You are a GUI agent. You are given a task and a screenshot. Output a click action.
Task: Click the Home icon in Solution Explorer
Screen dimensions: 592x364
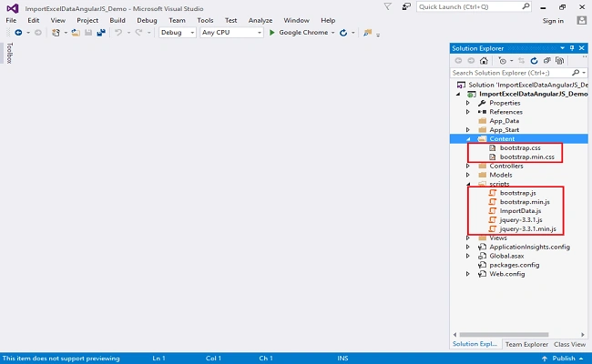(x=484, y=60)
